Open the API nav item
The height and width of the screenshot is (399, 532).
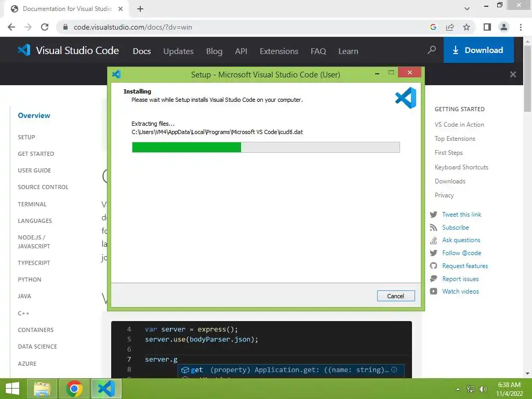click(241, 51)
